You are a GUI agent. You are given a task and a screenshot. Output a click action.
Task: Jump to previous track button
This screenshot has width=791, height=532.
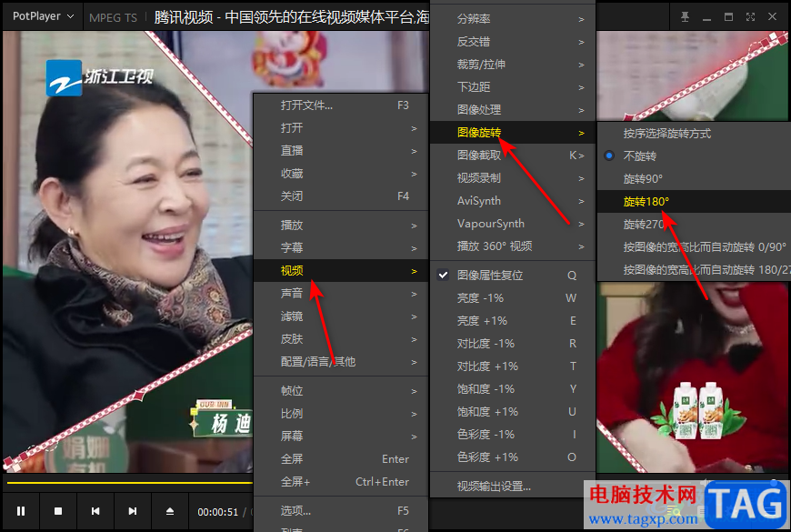[x=95, y=511]
